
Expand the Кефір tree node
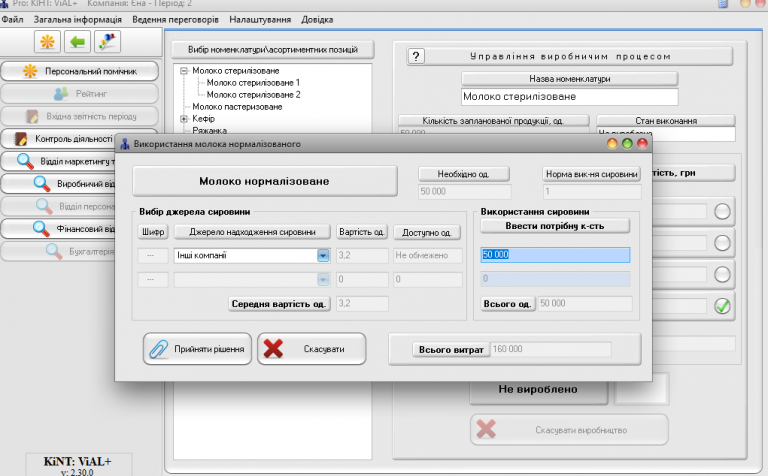(184, 119)
